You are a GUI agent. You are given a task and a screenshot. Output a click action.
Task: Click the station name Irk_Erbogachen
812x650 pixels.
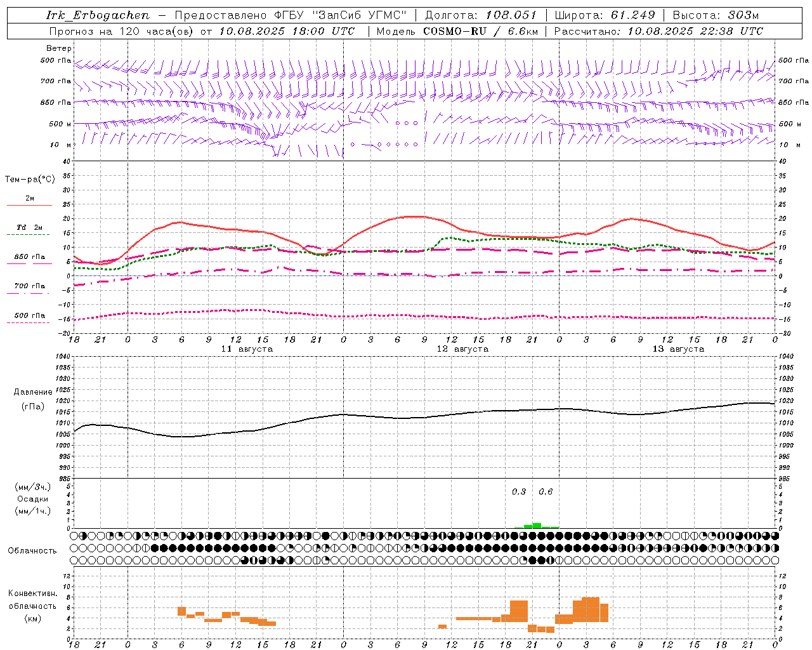click(x=98, y=15)
